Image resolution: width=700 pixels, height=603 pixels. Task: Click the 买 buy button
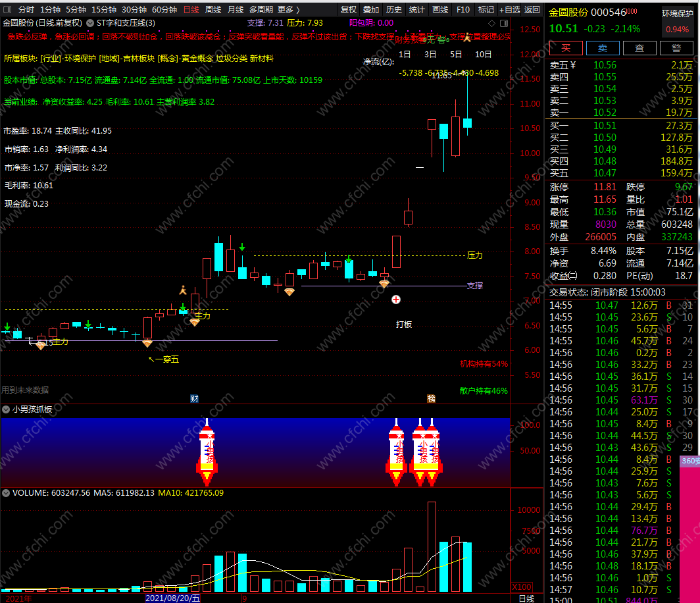(566, 48)
